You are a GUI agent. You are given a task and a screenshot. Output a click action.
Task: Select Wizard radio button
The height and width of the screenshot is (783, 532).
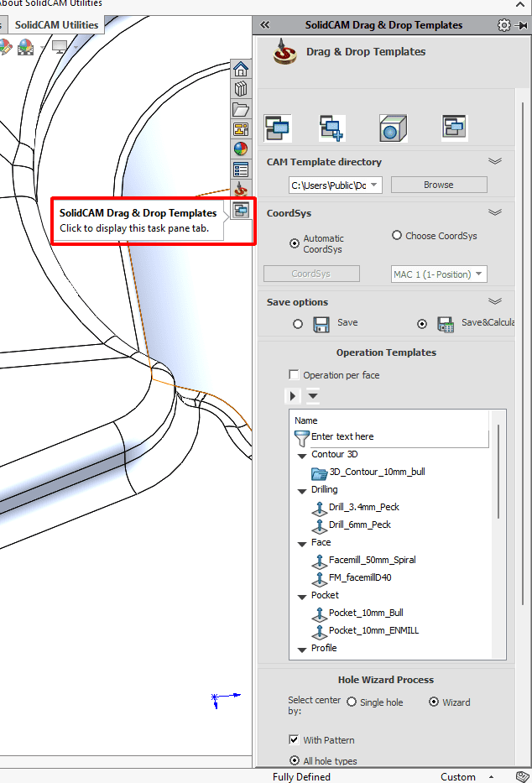pos(434,702)
